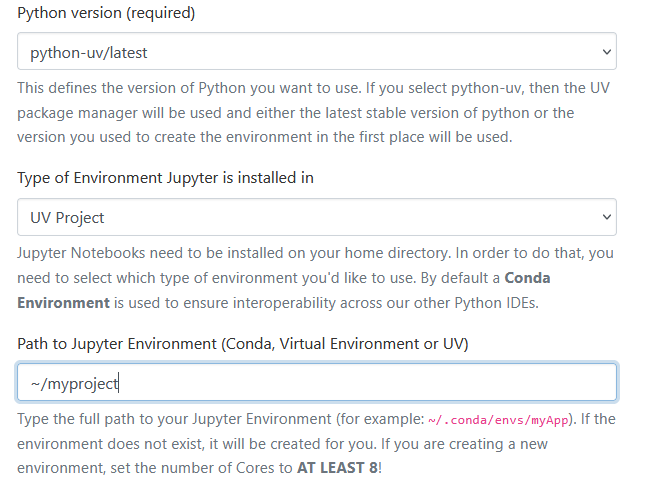Select the "UV Project" value text
The image size is (651, 502).
[68, 217]
